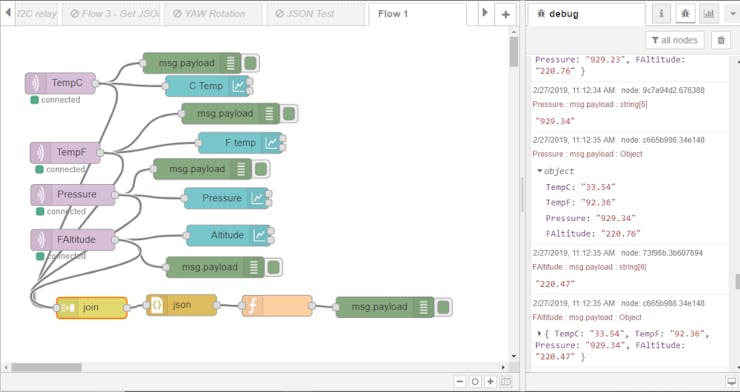
Task: Open the info sidebar tab icon
Action: pos(661,14)
